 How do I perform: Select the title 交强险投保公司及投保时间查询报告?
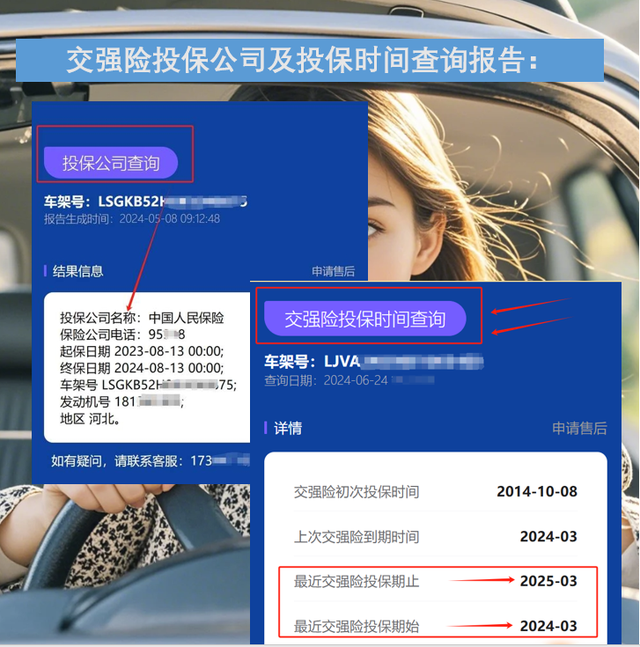[x=302, y=61]
